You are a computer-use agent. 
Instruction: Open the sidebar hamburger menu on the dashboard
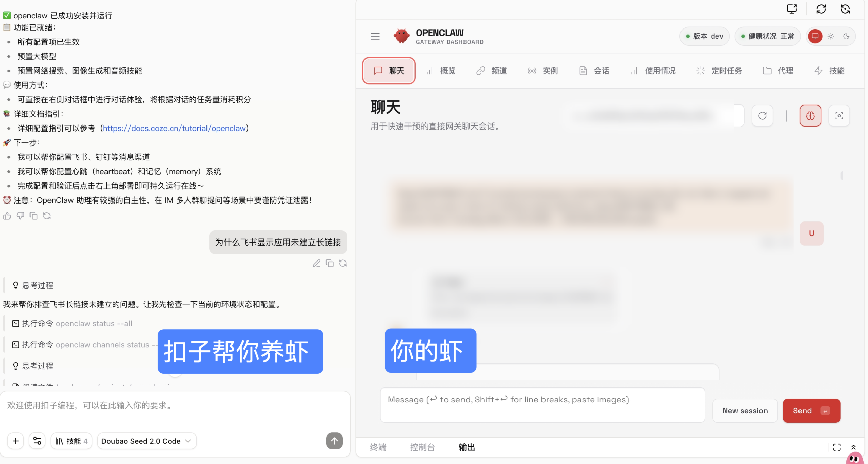[375, 36]
